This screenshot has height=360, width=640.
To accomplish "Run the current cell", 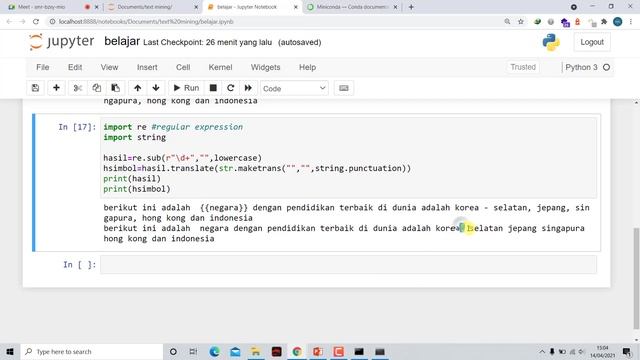I will (186, 88).
